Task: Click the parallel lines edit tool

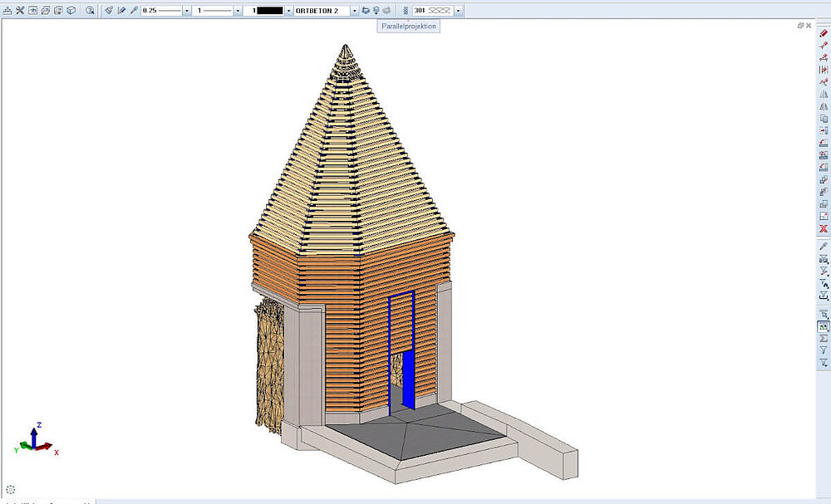Action: [823, 70]
